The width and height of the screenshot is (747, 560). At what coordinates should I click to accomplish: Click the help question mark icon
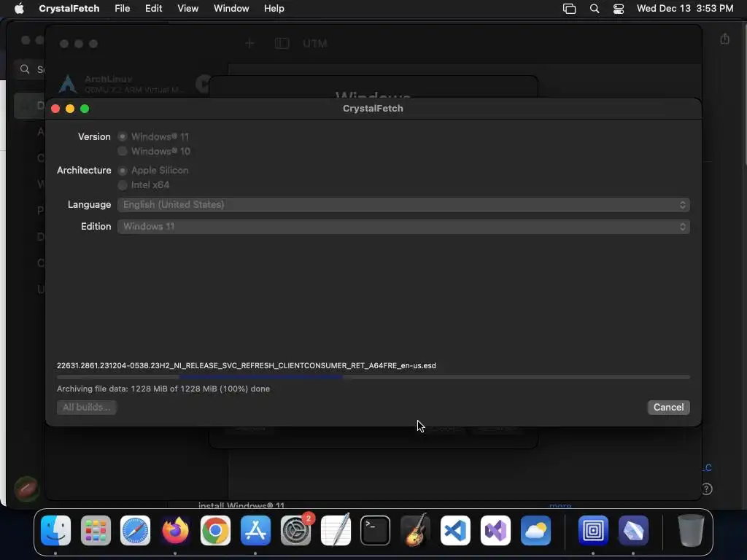pos(706,489)
